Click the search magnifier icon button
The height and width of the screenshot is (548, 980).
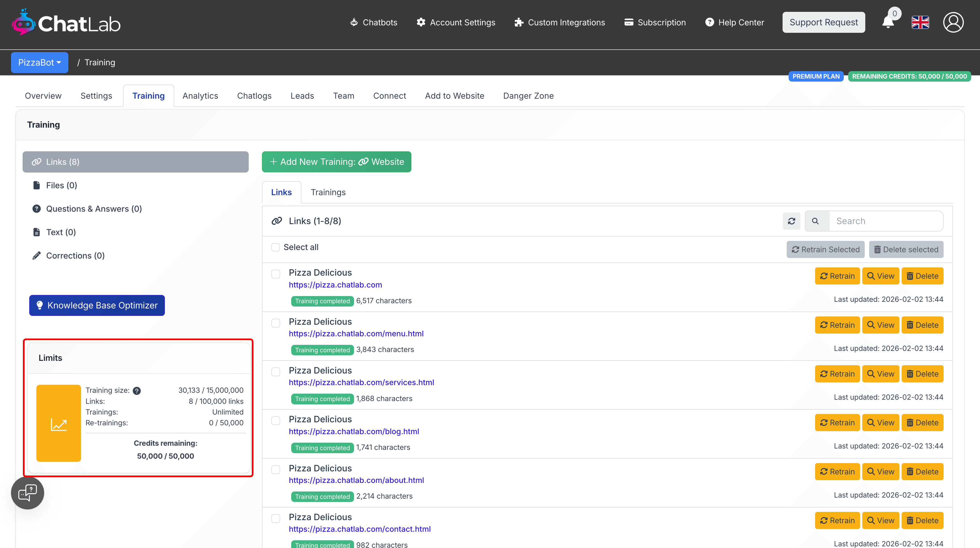pyautogui.click(x=815, y=221)
